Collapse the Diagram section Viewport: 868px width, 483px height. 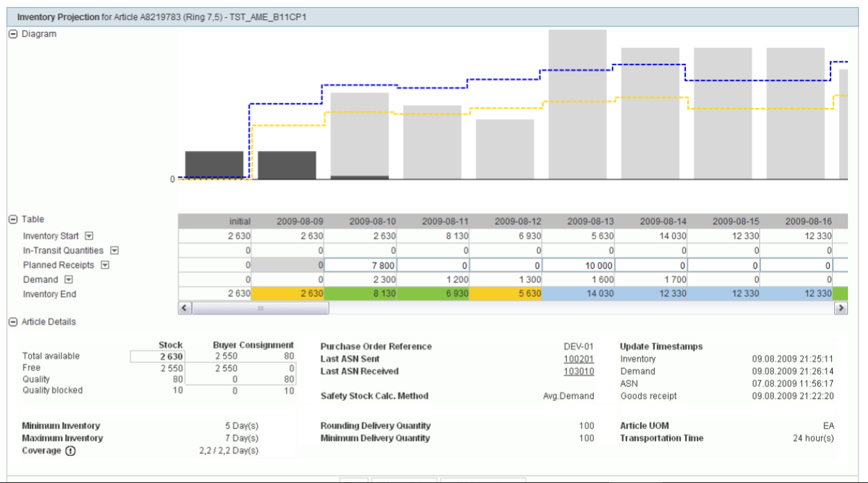click(12, 34)
